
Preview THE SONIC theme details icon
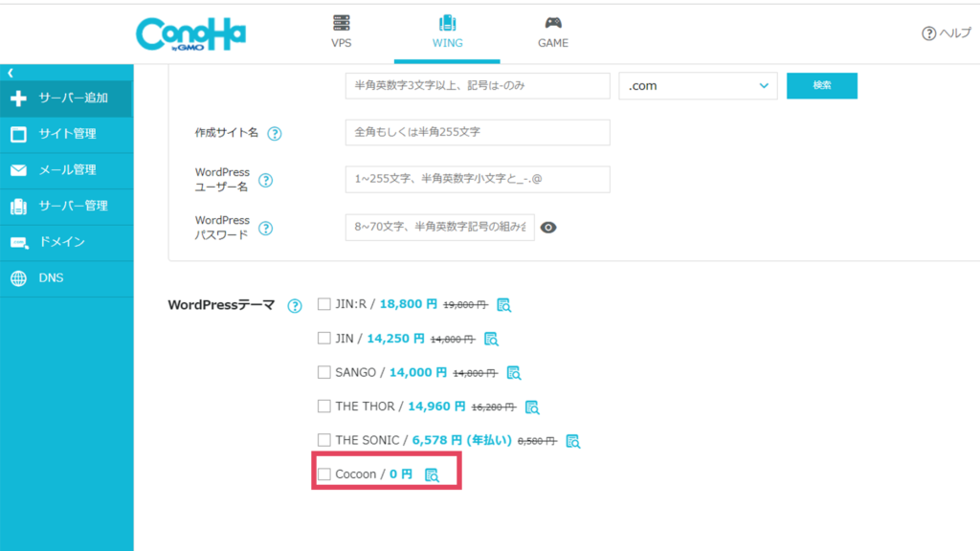click(572, 441)
